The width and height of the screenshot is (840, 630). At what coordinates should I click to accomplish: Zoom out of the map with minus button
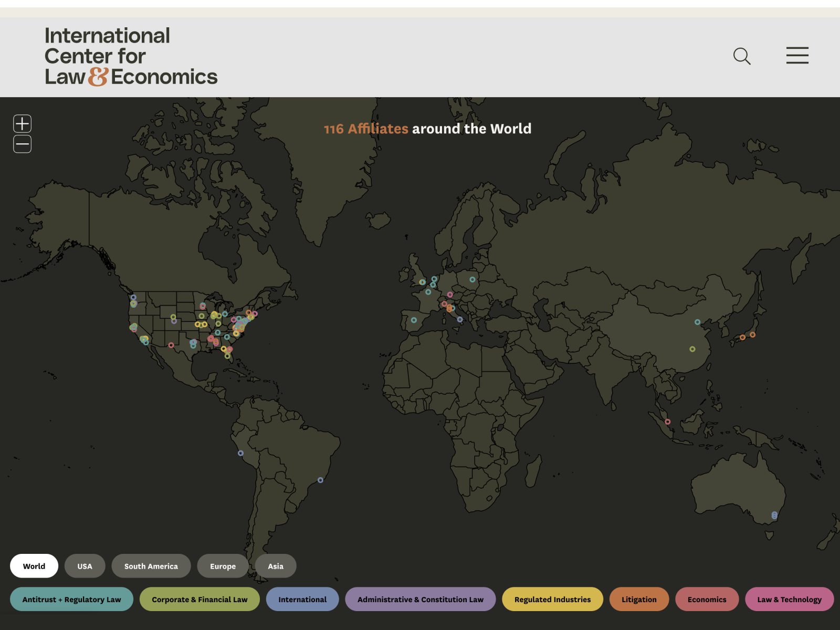(x=22, y=144)
